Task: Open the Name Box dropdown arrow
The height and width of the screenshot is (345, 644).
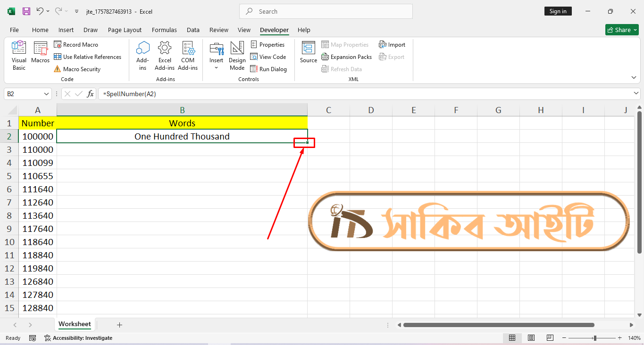Action: (x=46, y=94)
